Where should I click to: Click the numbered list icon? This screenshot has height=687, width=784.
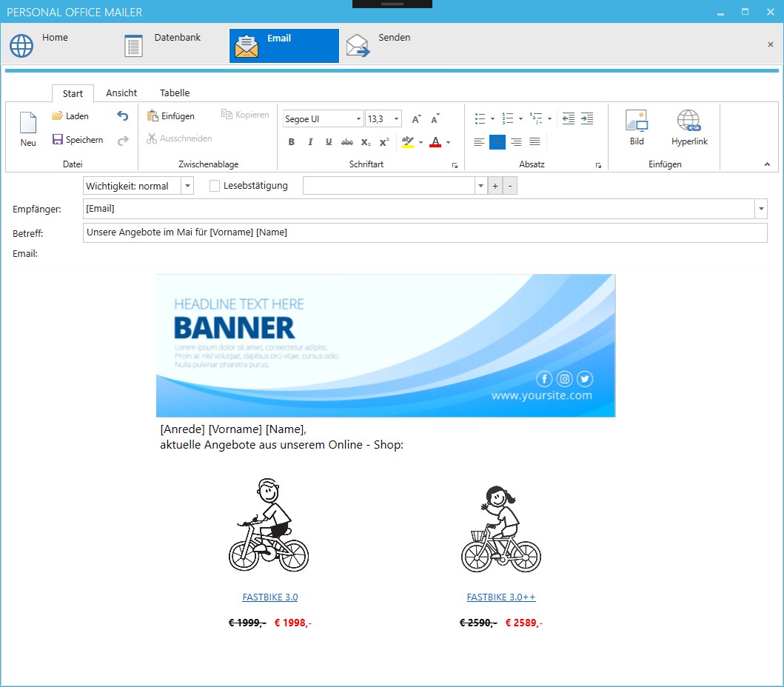click(x=508, y=118)
